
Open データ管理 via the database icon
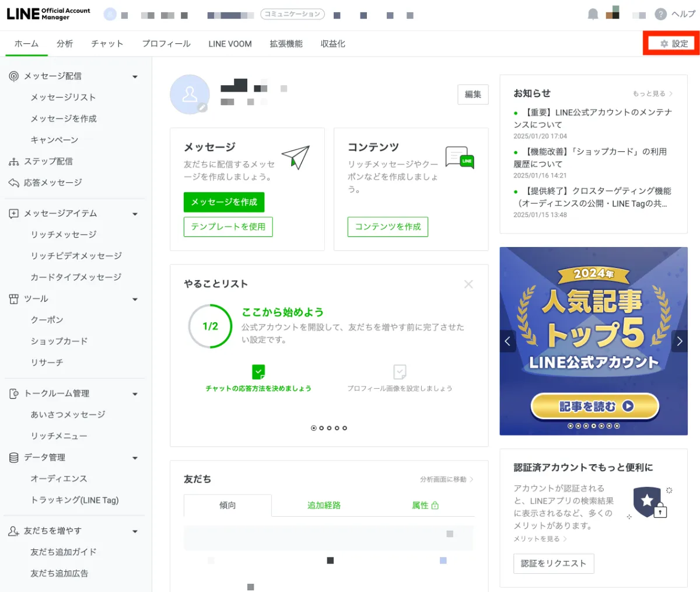pyautogui.click(x=12, y=458)
